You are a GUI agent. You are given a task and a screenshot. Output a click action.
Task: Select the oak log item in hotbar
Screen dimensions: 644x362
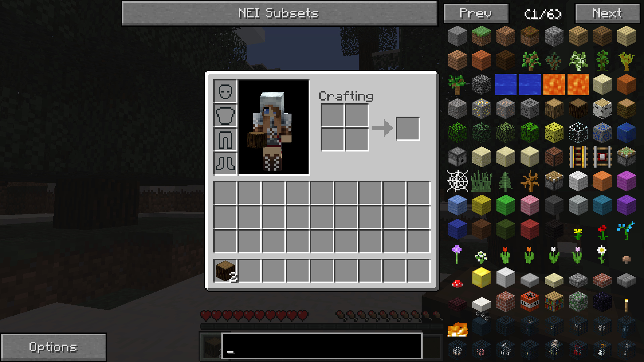click(x=225, y=271)
